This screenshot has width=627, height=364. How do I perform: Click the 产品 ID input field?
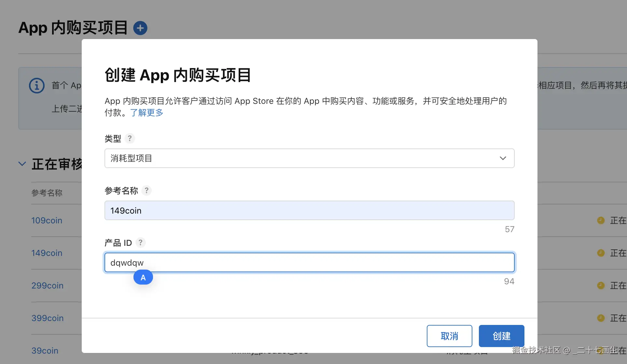309,262
